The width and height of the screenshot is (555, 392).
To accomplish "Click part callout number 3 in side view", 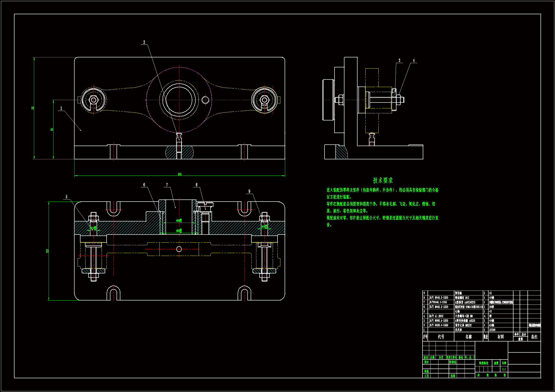I will 399,60.
